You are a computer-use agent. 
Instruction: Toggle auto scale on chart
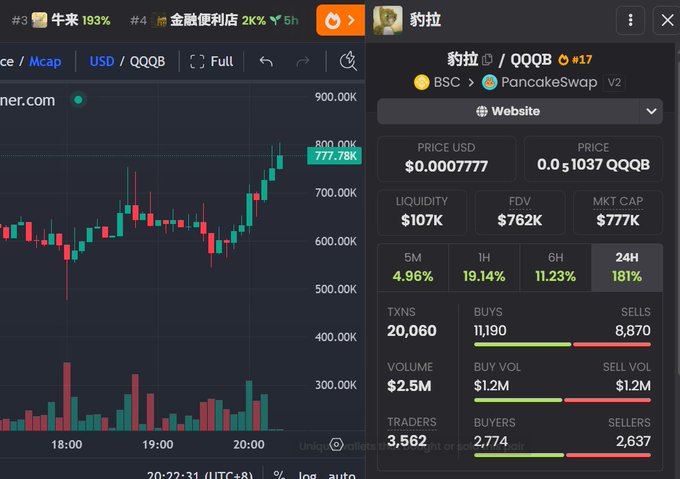click(342, 475)
